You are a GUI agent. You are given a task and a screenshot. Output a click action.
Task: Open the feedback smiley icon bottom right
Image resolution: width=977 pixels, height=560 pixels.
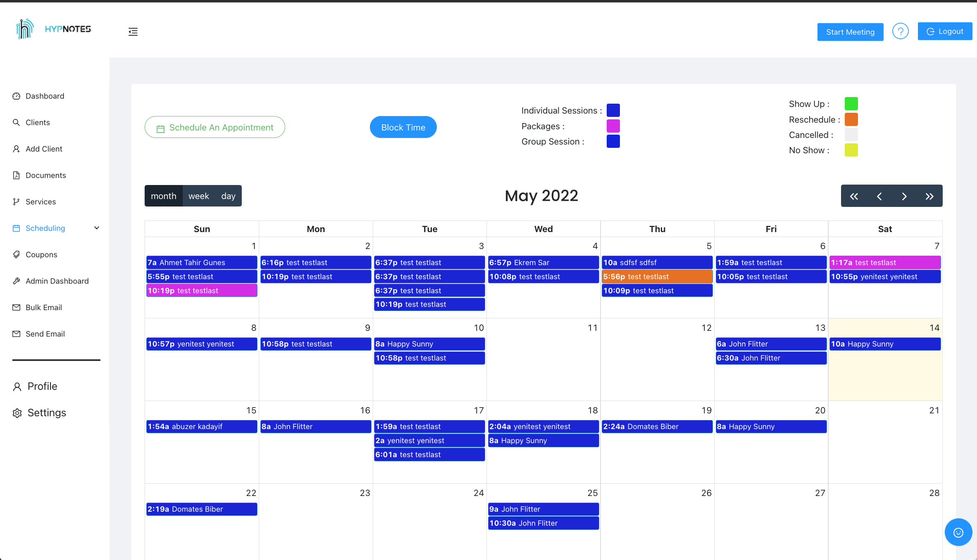click(x=958, y=532)
